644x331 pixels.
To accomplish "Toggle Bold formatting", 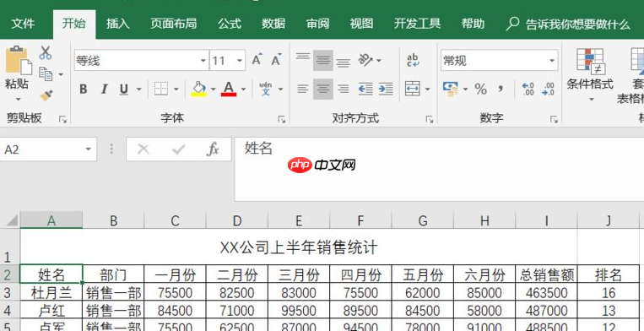I will (84, 90).
